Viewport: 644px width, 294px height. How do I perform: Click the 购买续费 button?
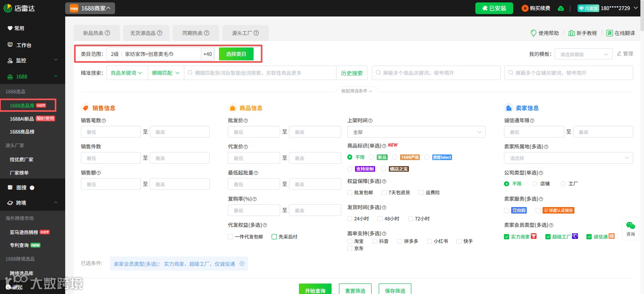[536, 8]
